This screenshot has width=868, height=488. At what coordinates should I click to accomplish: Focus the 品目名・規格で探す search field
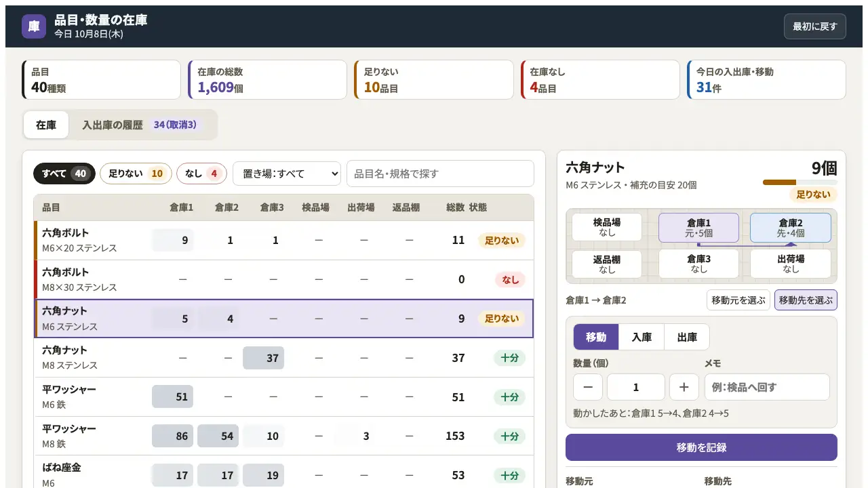(x=440, y=174)
